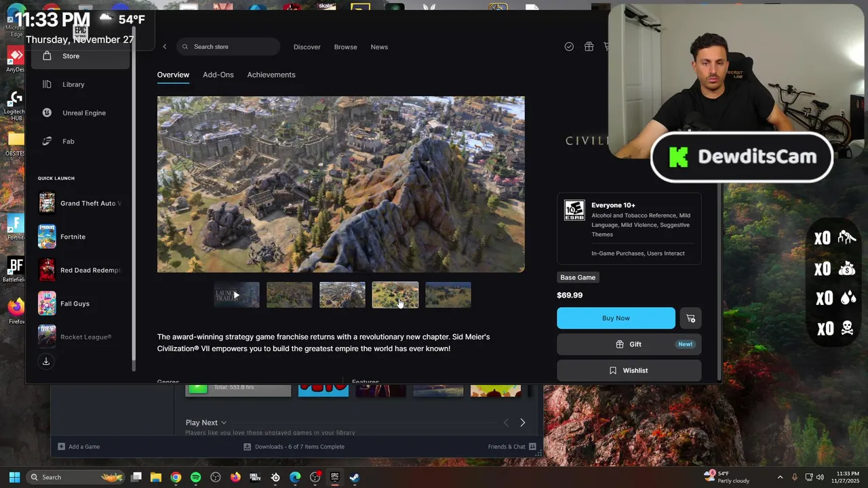Click the Base Game tag
The height and width of the screenshot is (488, 868).
(578, 277)
